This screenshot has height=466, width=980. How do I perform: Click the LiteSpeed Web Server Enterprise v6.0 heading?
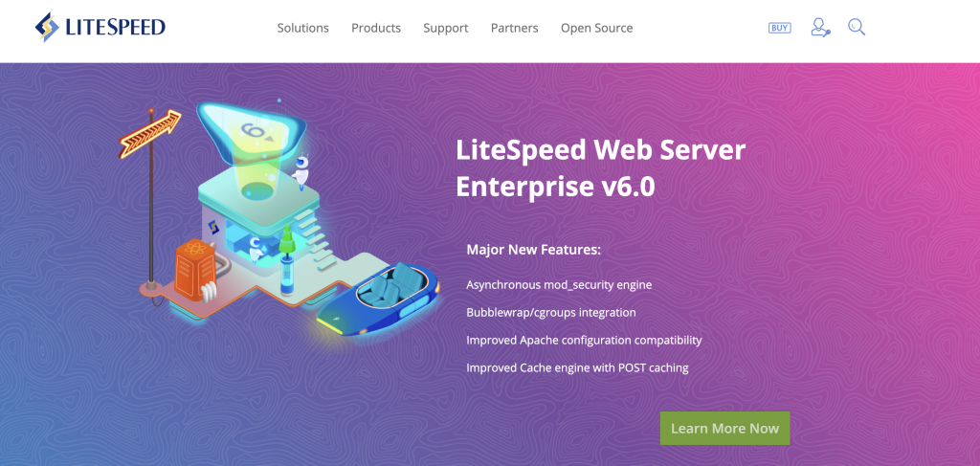coord(601,168)
